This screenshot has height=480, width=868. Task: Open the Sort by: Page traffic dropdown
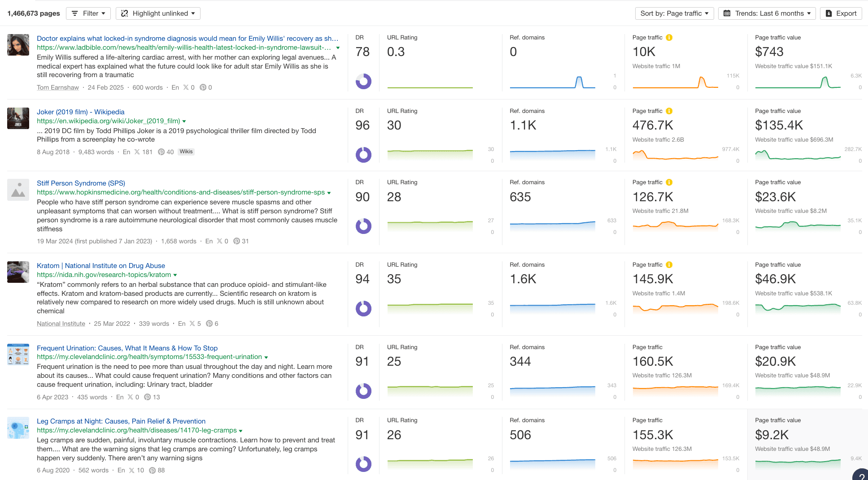[x=674, y=13]
